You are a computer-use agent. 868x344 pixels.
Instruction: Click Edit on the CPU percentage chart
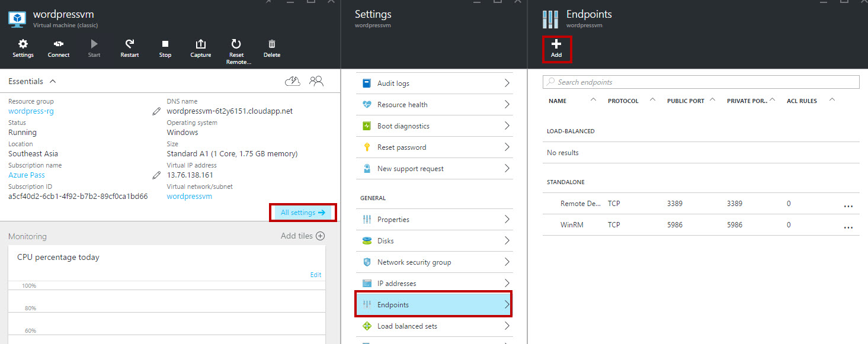click(316, 275)
